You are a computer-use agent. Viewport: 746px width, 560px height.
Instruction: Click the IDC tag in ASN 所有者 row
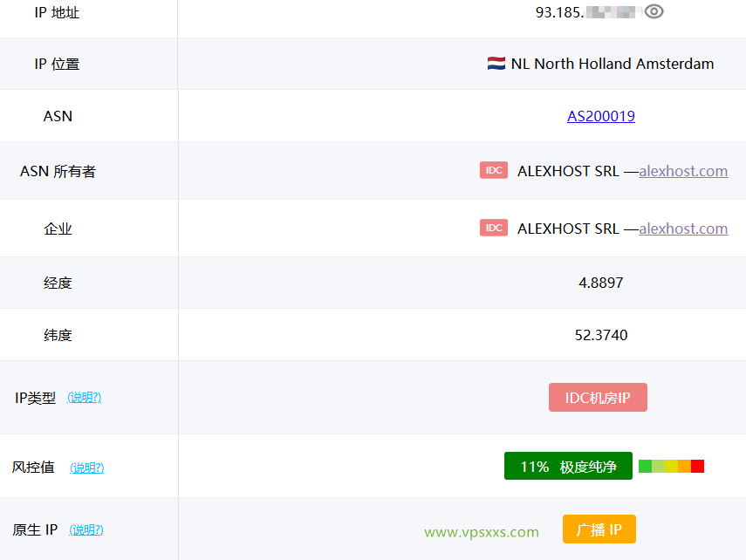click(x=494, y=170)
